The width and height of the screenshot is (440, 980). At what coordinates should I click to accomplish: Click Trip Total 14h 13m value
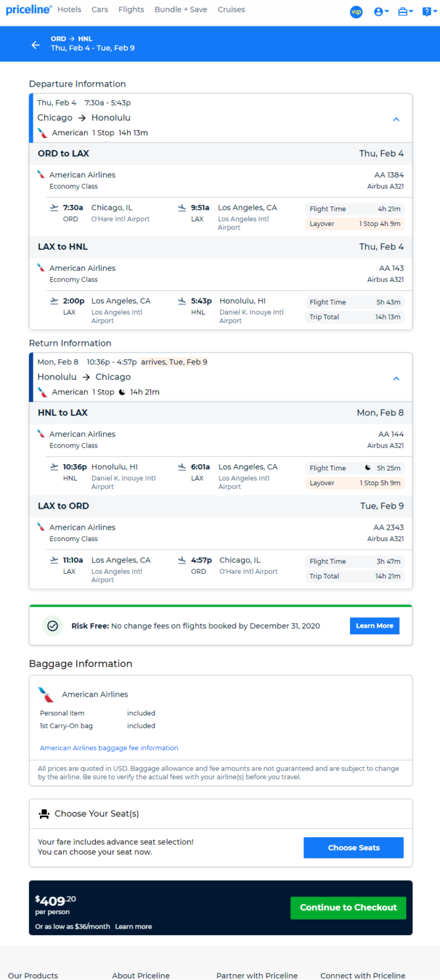click(x=388, y=317)
